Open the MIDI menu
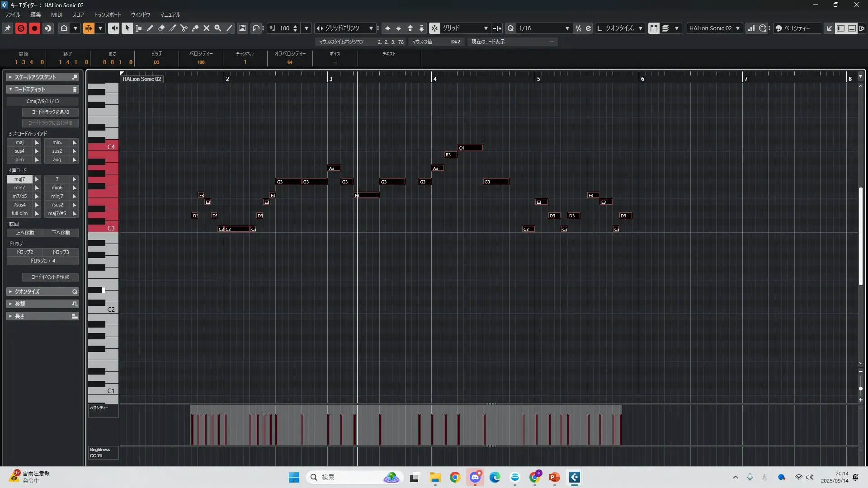This screenshot has height=488, width=868. (x=57, y=14)
